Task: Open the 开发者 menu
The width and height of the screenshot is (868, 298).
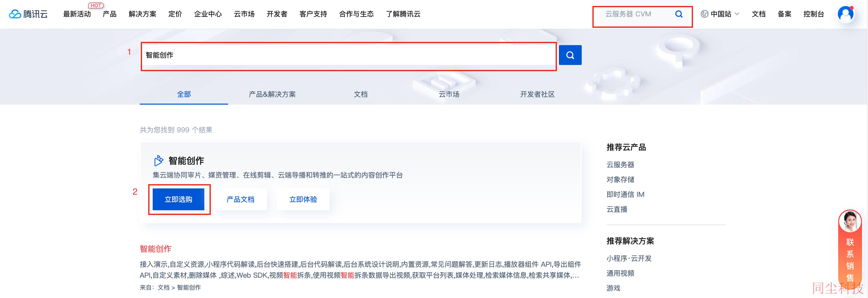Action: coord(277,14)
